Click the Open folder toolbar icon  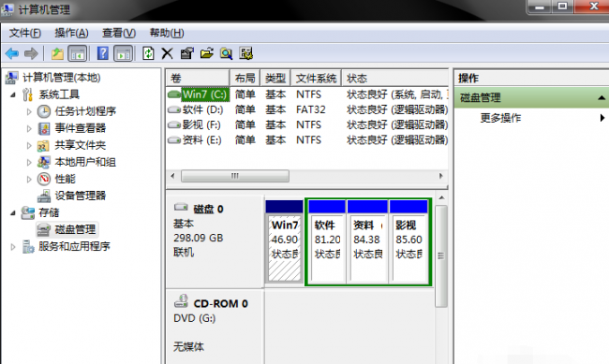click(x=207, y=53)
